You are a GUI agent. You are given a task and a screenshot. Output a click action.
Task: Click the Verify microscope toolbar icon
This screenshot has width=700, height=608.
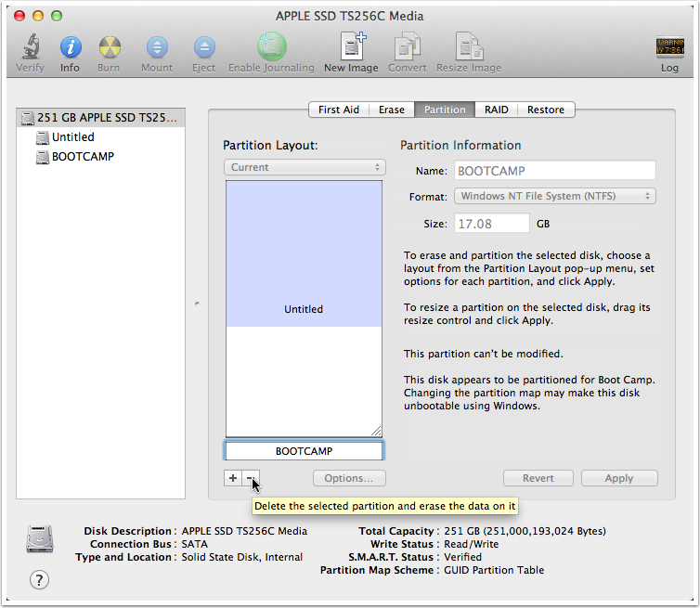coord(31,46)
